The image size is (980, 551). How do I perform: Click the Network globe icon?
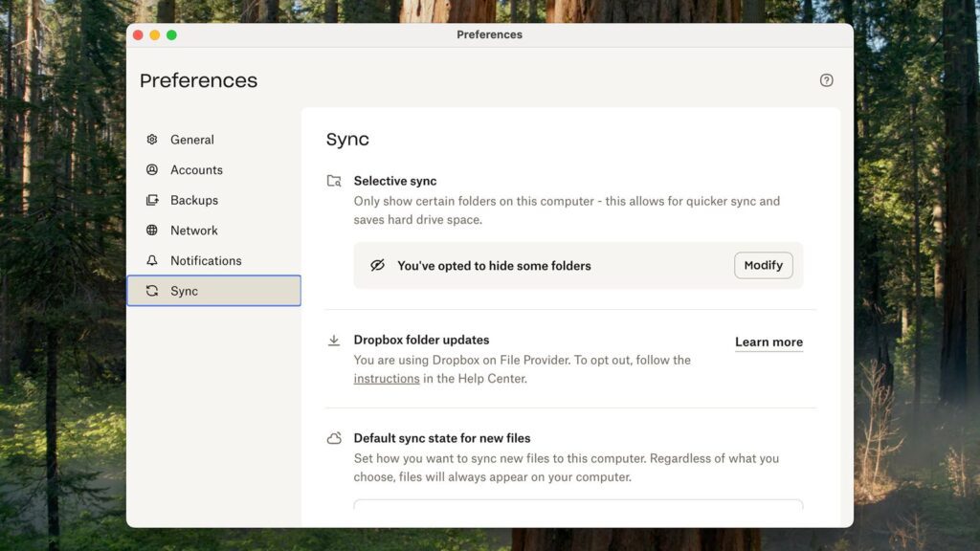pyautogui.click(x=152, y=231)
